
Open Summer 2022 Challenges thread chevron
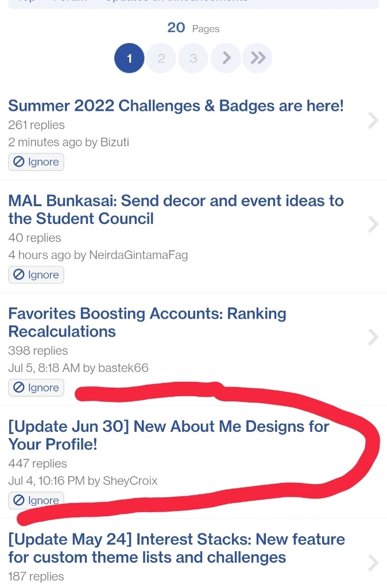tap(373, 119)
